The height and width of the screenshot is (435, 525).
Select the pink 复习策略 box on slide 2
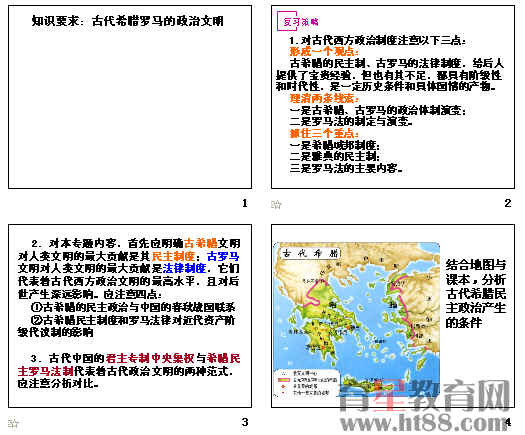pos(298,21)
